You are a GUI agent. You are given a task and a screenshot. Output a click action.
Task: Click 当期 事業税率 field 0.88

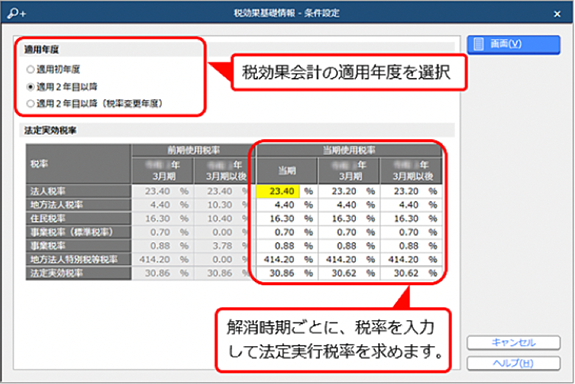(x=278, y=246)
